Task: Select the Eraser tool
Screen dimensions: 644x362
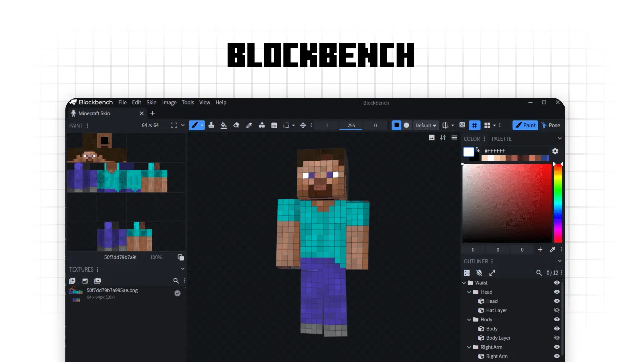Action: [x=236, y=125]
